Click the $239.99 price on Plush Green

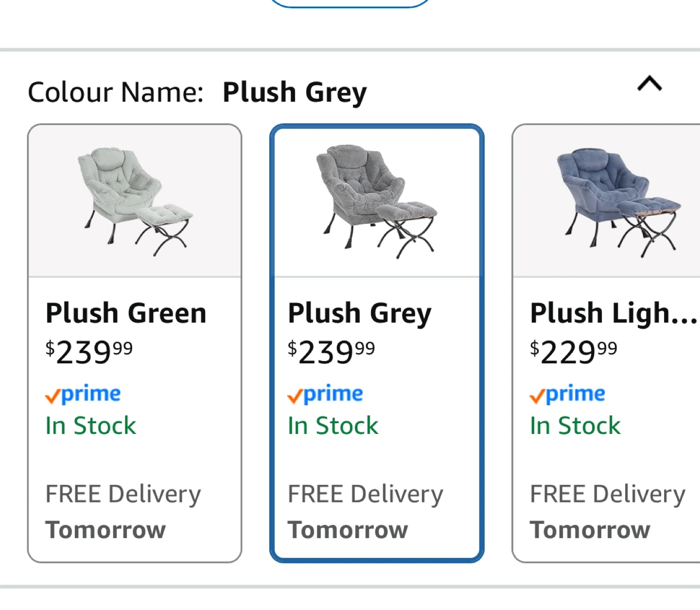pos(89,352)
